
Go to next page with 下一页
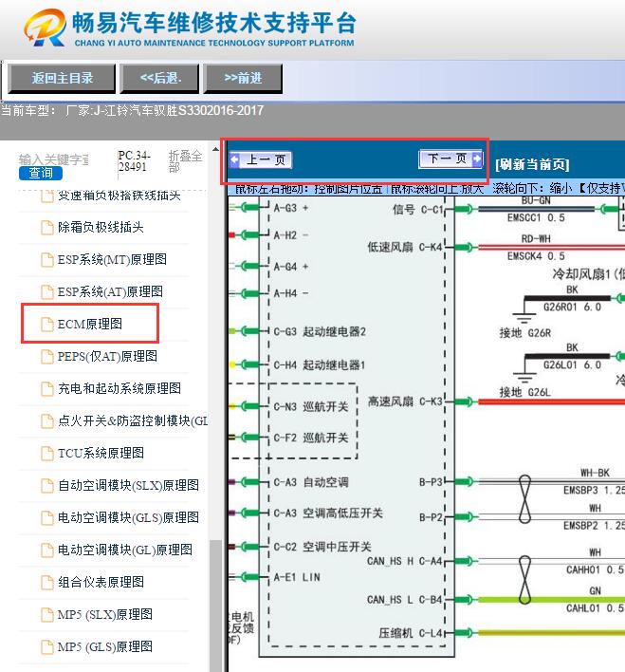[450, 159]
